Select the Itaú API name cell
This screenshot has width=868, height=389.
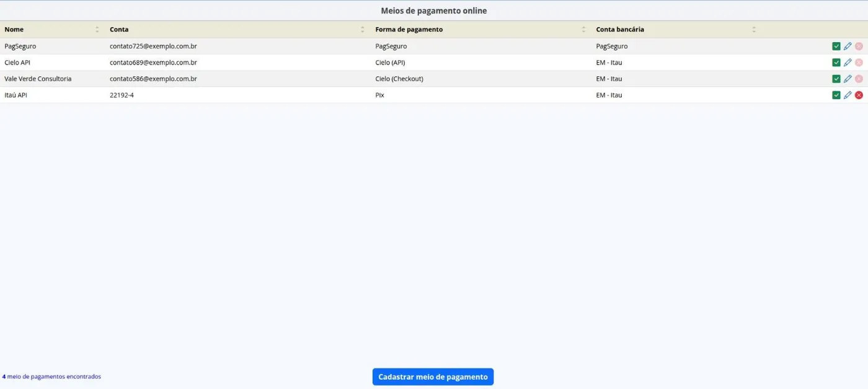coord(15,95)
